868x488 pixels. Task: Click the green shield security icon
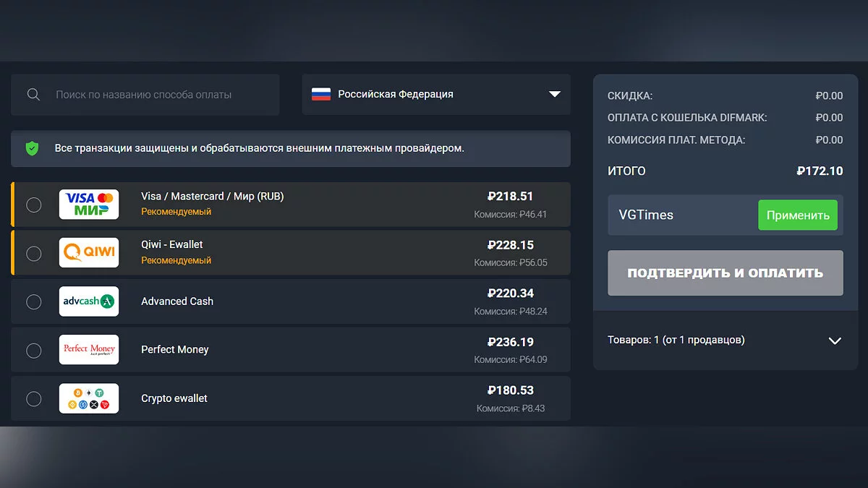32,148
